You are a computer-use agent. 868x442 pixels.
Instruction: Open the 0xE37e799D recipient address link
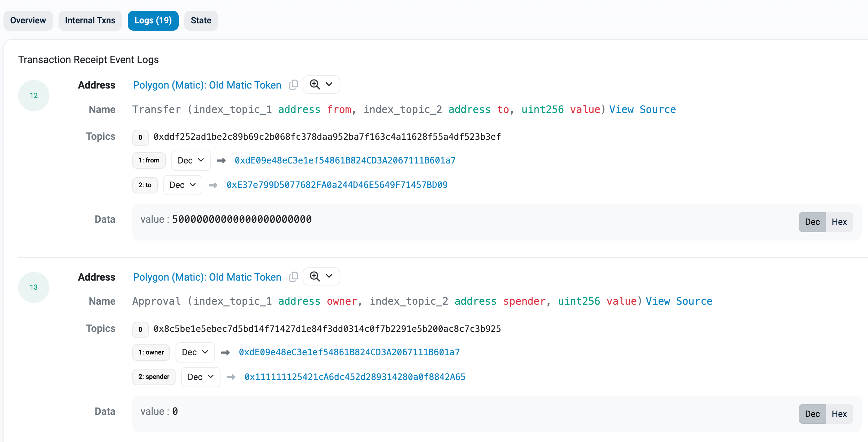tap(337, 185)
